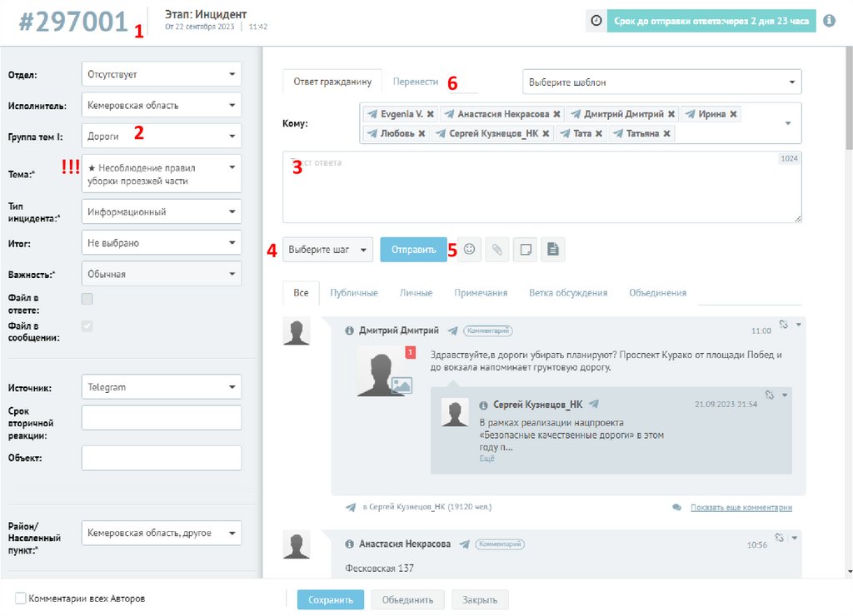Toggle the Файл в ответе checkbox
This screenshot has width=853, height=616.
coord(87,299)
